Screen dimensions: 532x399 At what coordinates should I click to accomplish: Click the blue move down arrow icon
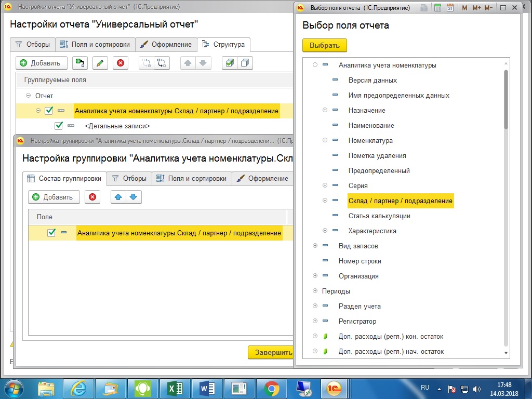click(134, 197)
